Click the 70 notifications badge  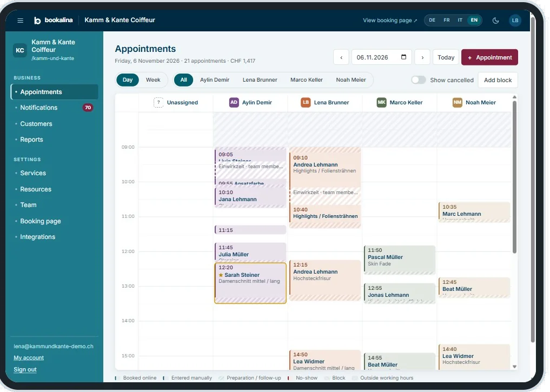point(88,108)
